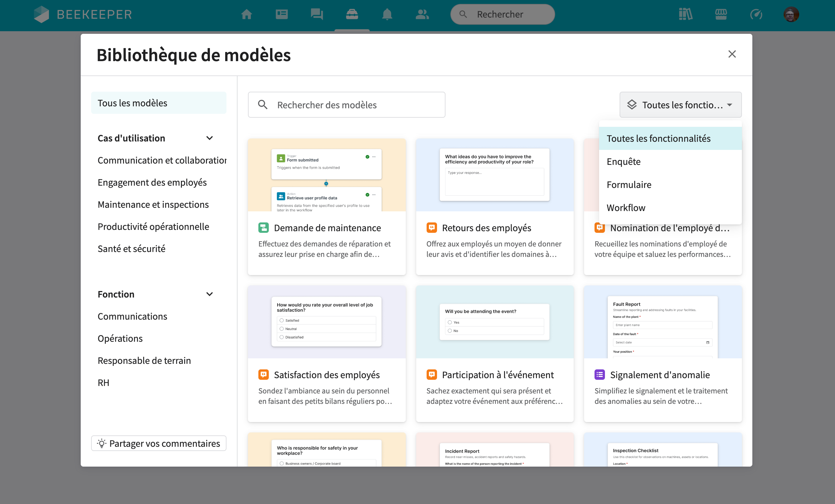835x504 pixels.
Task: Select the people directory icon
Action: click(x=422, y=14)
